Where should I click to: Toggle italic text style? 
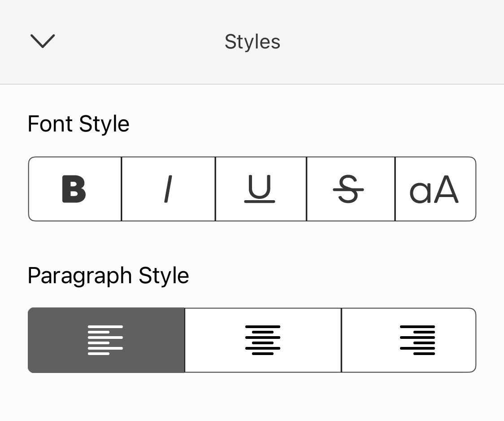(x=168, y=189)
